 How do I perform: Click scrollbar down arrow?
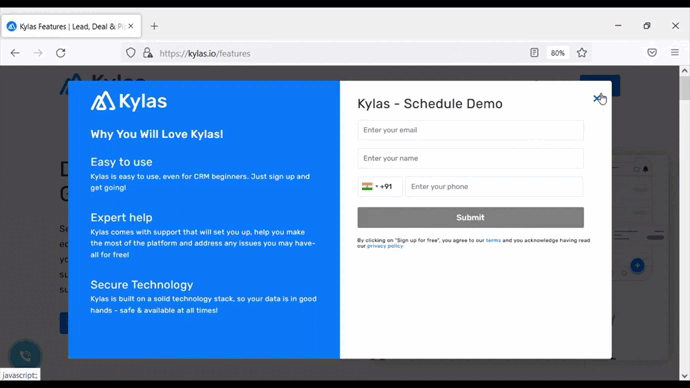click(x=684, y=376)
